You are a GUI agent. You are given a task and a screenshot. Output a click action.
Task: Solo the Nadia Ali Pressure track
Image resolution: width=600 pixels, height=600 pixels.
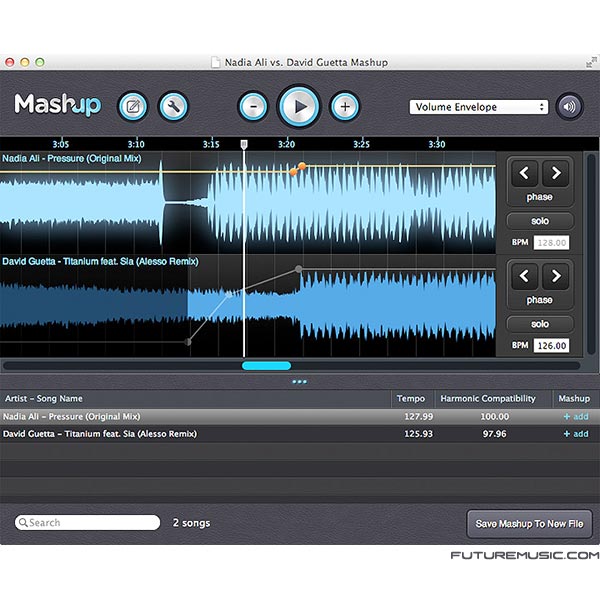(x=540, y=221)
